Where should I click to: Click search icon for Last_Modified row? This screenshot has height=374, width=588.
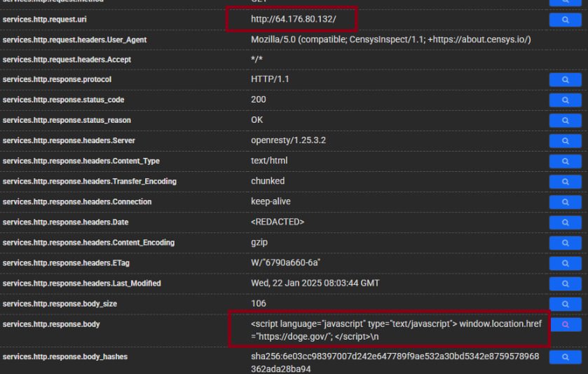tap(566, 283)
